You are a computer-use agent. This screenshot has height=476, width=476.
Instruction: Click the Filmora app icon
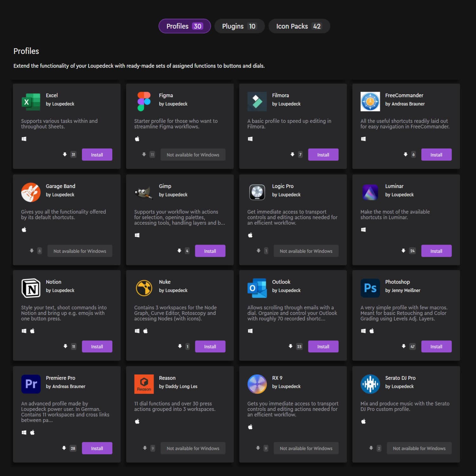pyautogui.click(x=257, y=102)
